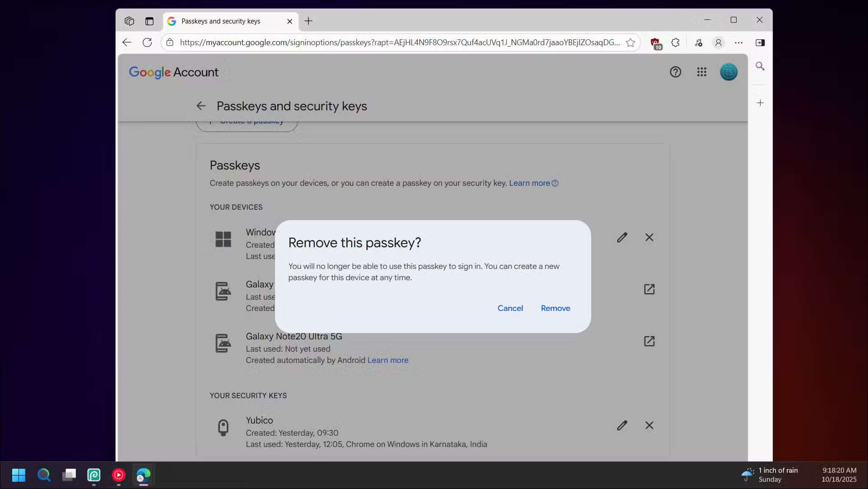Open the Copilot sidebar icon
Screen dimensions: 868x489
coord(761,42)
